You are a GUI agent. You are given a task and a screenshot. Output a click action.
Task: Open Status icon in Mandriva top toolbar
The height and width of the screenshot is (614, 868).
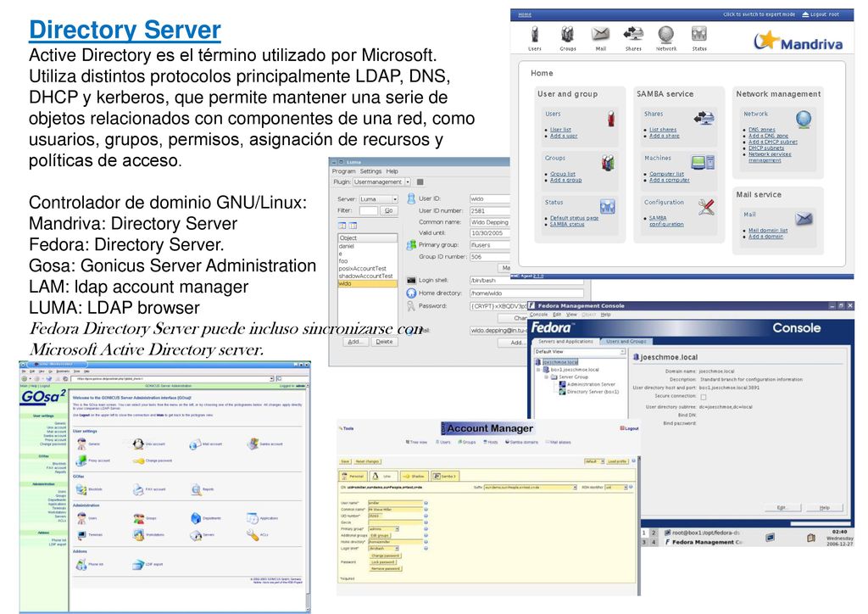699,34
